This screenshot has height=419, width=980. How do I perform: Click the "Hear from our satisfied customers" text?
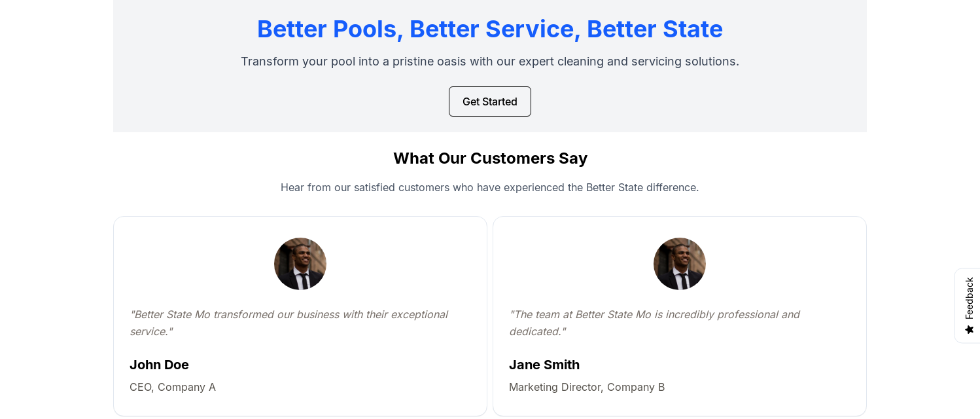coord(489,187)
